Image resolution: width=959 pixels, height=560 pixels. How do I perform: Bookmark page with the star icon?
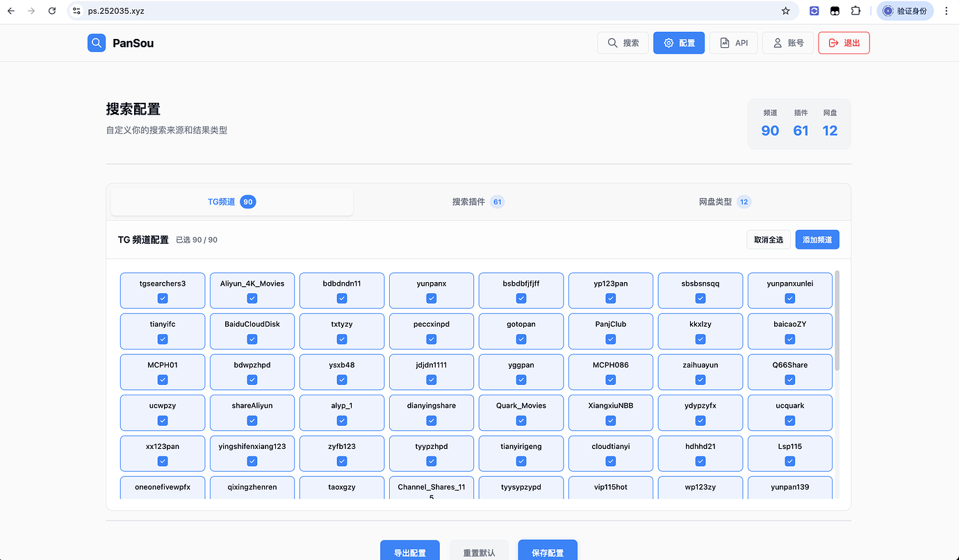(786, 11)
